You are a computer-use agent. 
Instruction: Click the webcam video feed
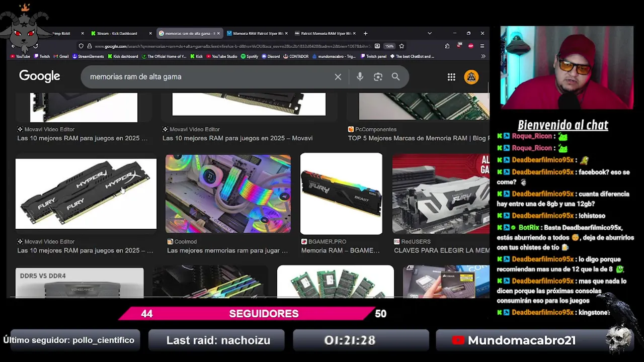(567, 67)
